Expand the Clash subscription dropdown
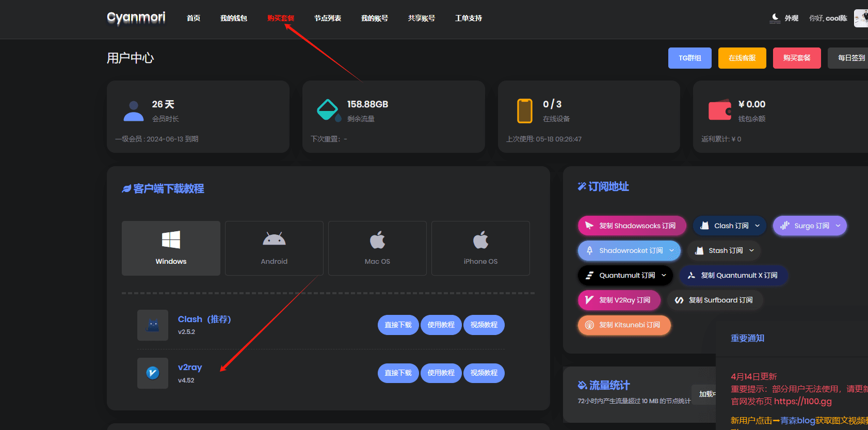868x430 pixels. 729,226
